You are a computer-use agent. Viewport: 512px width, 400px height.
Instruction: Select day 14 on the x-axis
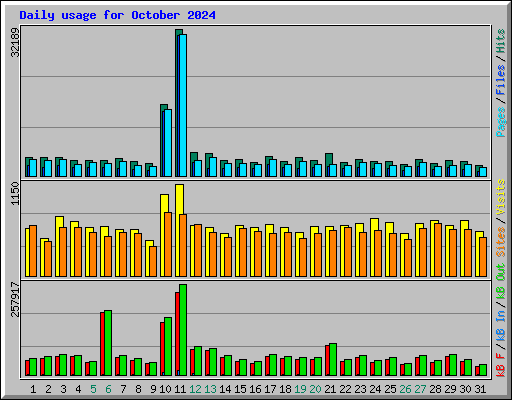225,389
